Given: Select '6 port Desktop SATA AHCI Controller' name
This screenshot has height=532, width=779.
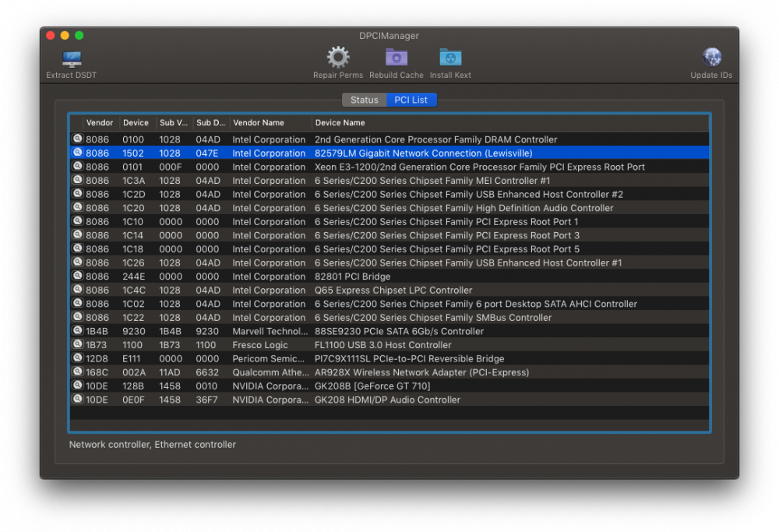Looking at the screenshot, I should click(x=475, y=304).
